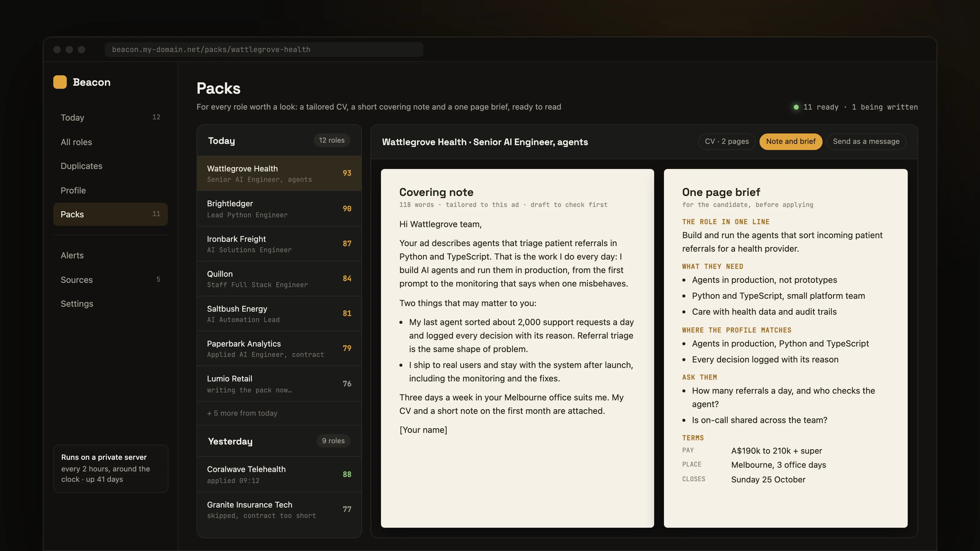The width and height of the screenshot is (980, 551).
Task: Select Packs in the sidebar
Action: tap(110, 214)
